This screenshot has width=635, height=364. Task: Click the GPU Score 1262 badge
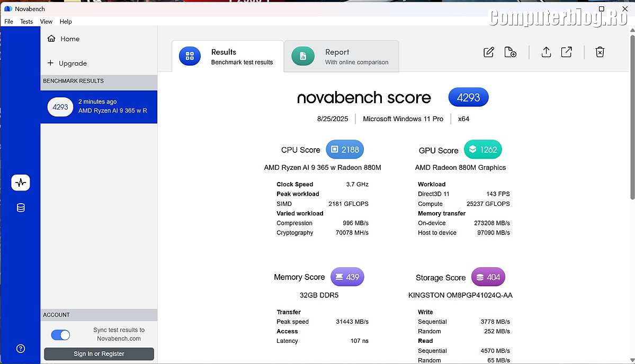tap(482, 150)
